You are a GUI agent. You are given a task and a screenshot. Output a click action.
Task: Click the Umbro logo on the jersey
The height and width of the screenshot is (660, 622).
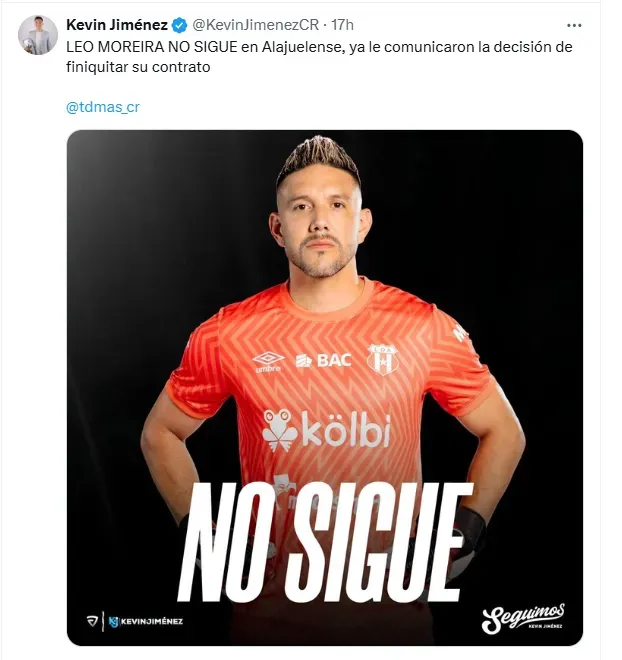click(268, 362)
